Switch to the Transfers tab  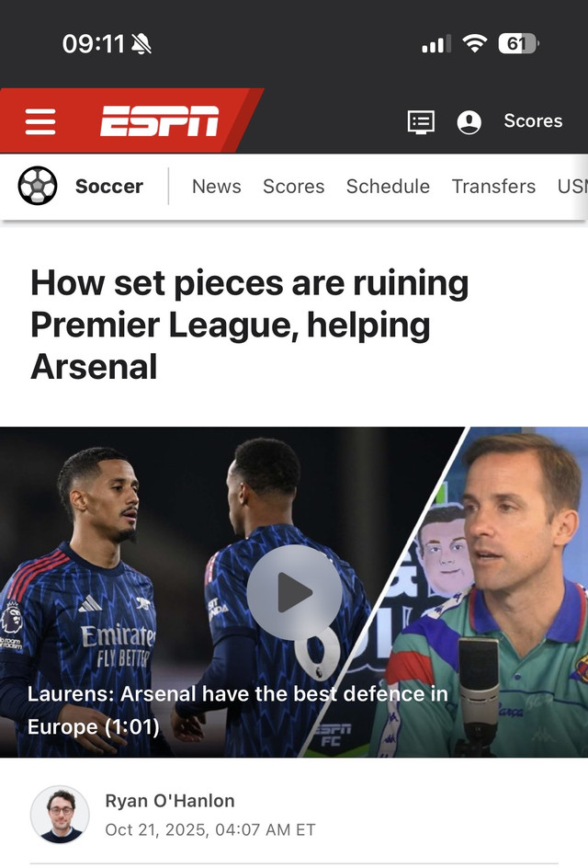(493, 186)
